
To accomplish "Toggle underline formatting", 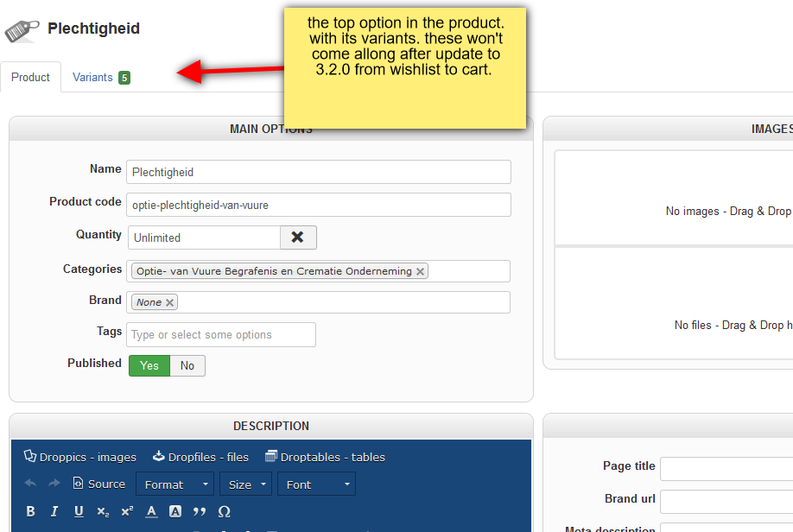I will pyautogui.click(x=79, y=511).
